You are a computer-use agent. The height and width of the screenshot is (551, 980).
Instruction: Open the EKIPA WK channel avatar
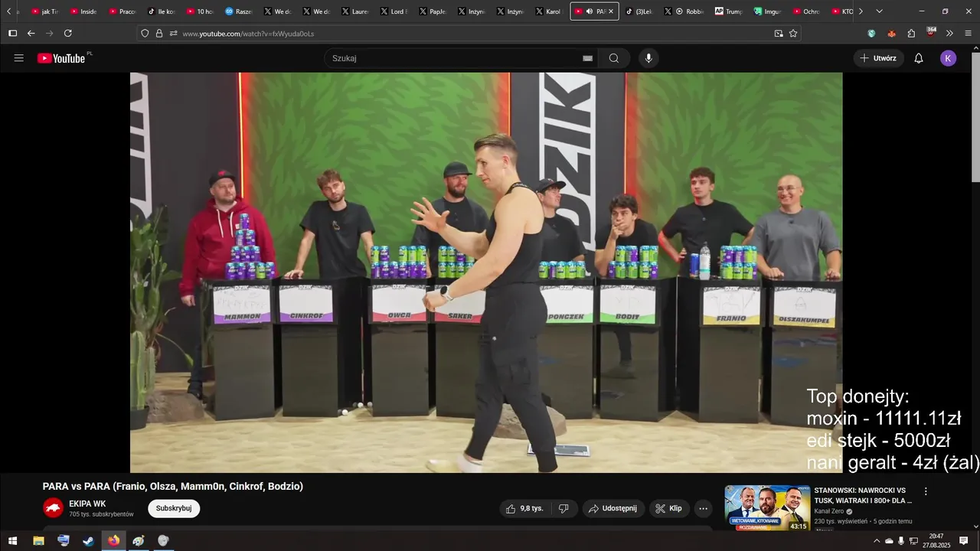pos(53,508)
